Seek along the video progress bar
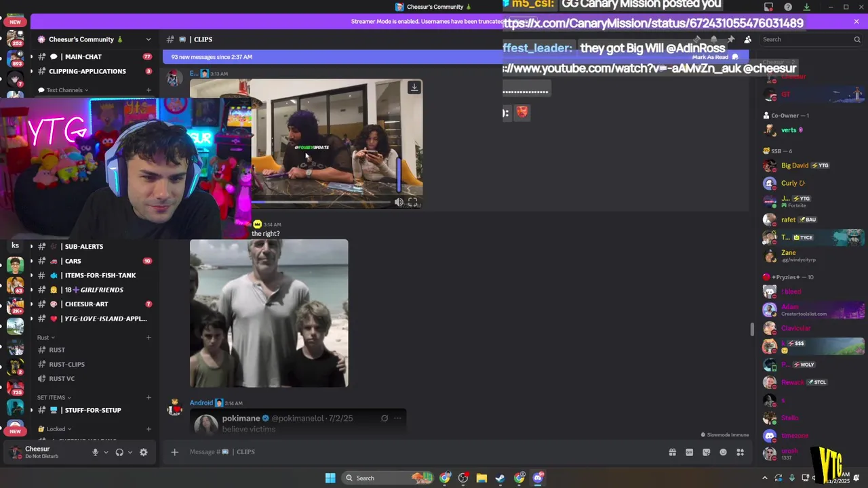Screen dimensions: 868x488 [321, 202]
